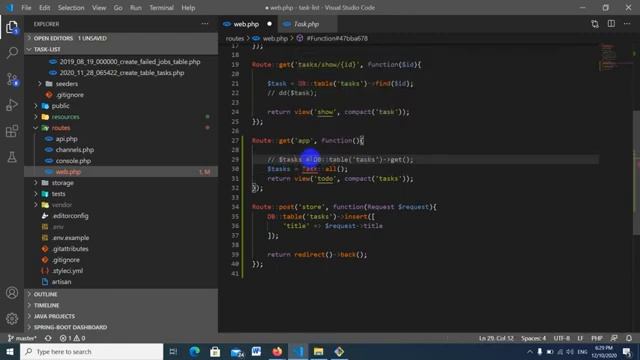
Task: Open the Extensions view icon
Action: tap(12, 131)
